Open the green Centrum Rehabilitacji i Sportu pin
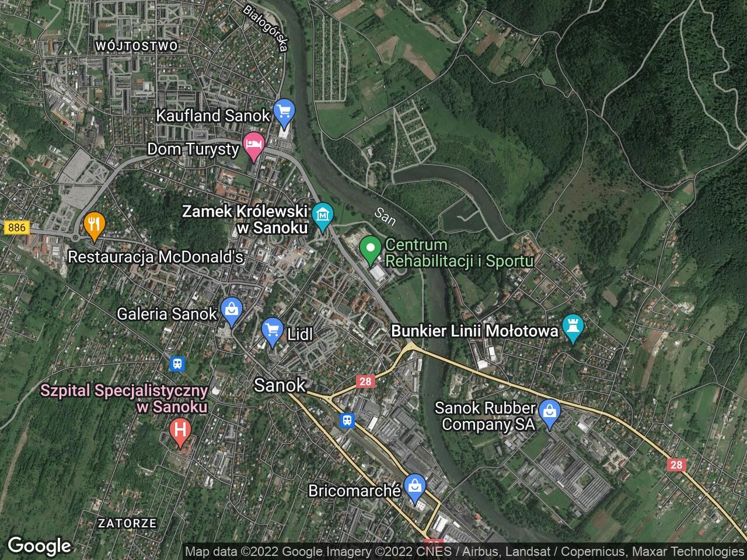Image resolution: width=747 pixels, height=560 pixels. pos(369,249)
